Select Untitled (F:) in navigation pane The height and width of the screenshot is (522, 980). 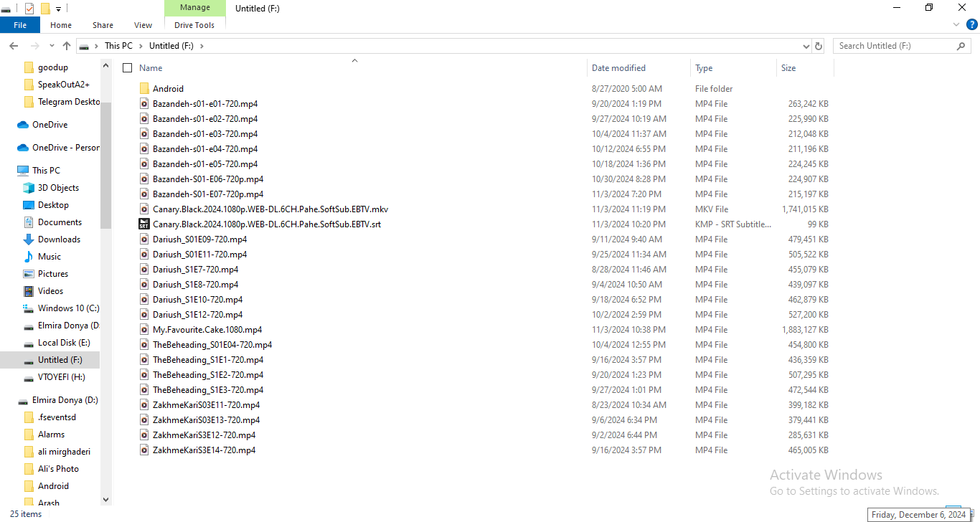pyautogui.click(x=60, y=360)
